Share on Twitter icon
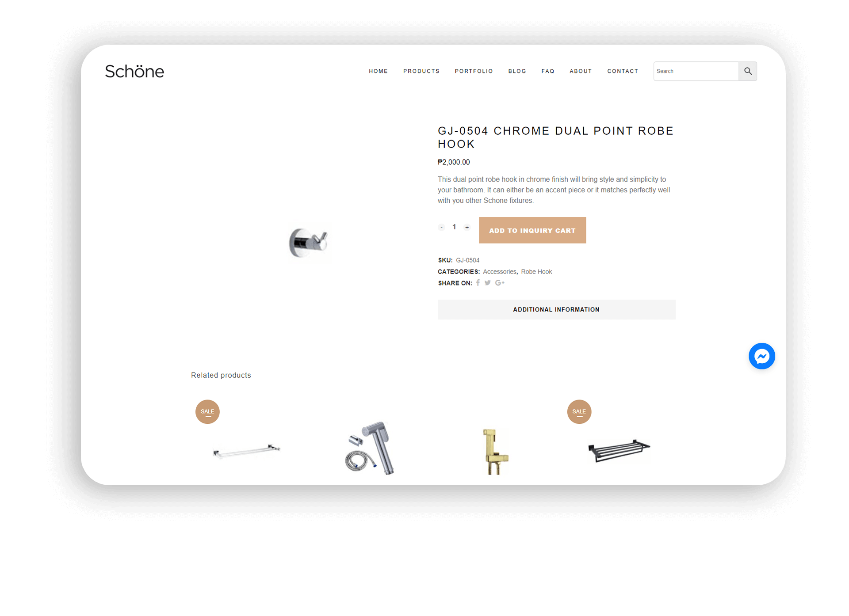Viewport: 849px width, 616px height. click(x=487, y=283)
